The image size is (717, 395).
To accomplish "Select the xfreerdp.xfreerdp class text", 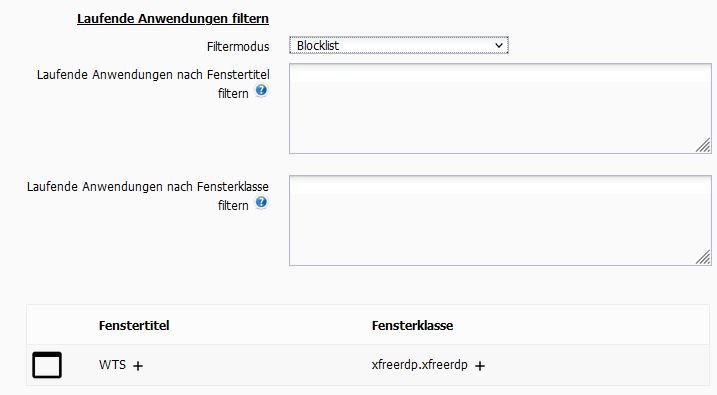I will pyautogui.click(x=420, y=365).
